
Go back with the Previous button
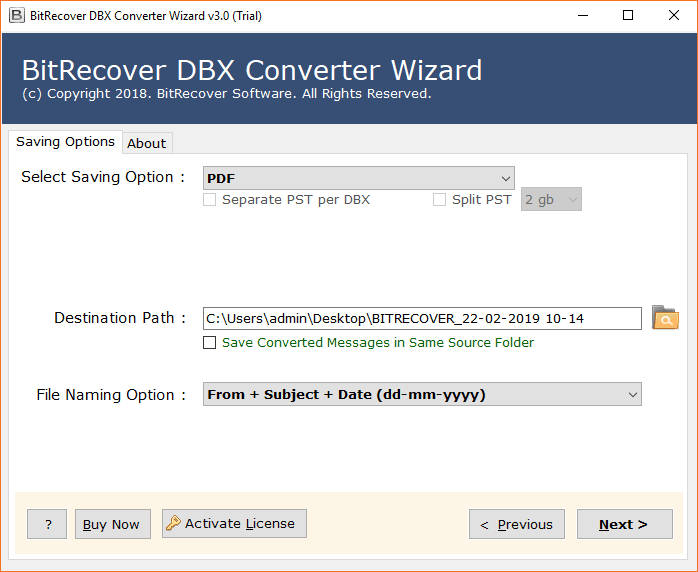click(x=517, y=524)
